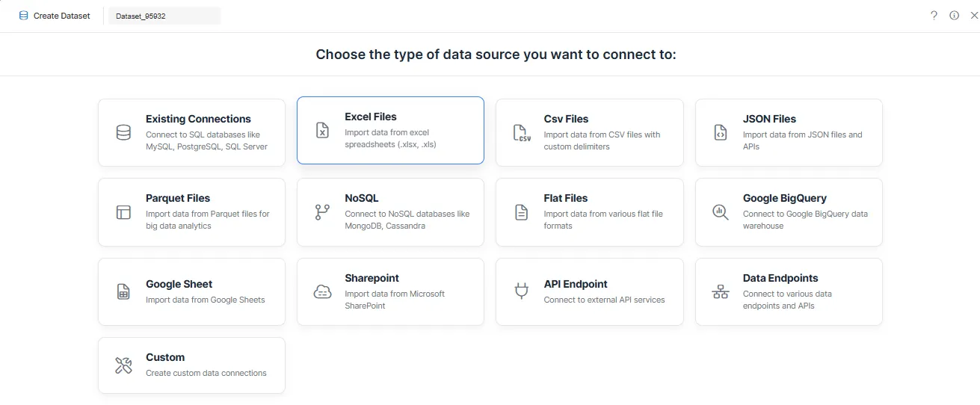Click the Data Endpoints network icon
Screen dimensions: 980x405
tap(721, 292)
